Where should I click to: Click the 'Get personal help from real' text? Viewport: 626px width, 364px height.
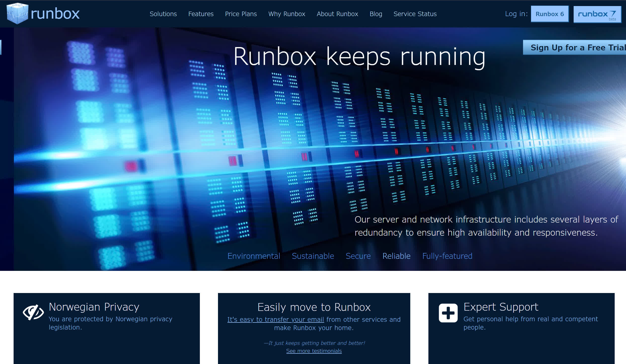[x=531, y=323]
